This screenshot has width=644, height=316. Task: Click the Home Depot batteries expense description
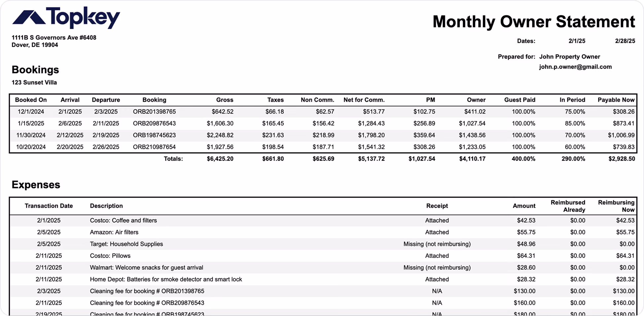point(166,279)
